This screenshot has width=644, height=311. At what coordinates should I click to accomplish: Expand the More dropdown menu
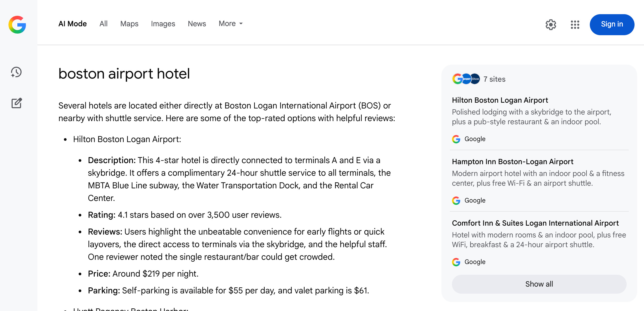[x=231, y=24]
